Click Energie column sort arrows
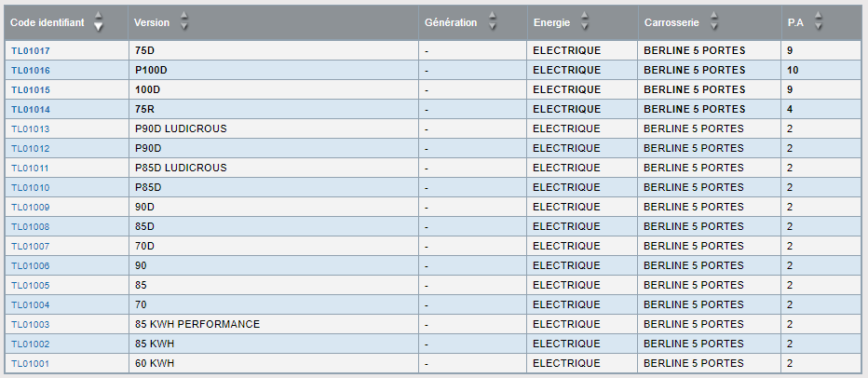This screenshot has height=378, width=868. (585, 21)
